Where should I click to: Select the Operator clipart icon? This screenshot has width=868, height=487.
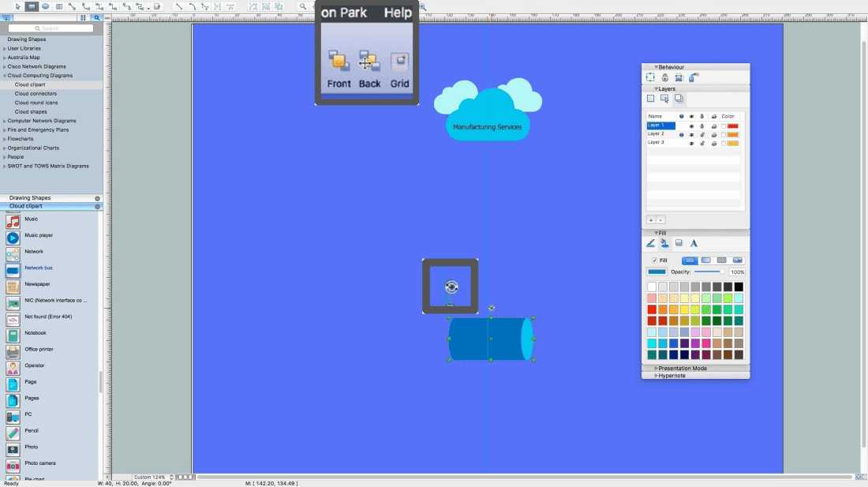click(x=13, y=368)
